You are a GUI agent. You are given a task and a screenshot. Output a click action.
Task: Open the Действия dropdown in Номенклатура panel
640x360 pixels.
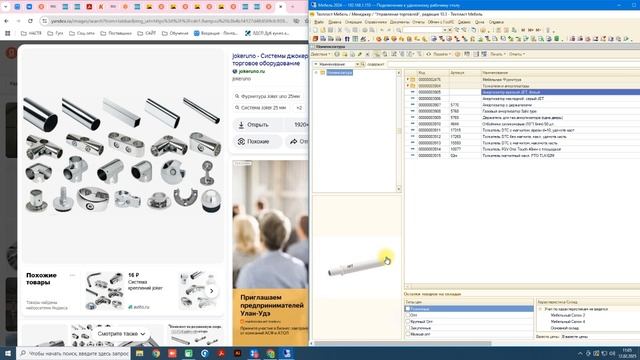point(321,54)
